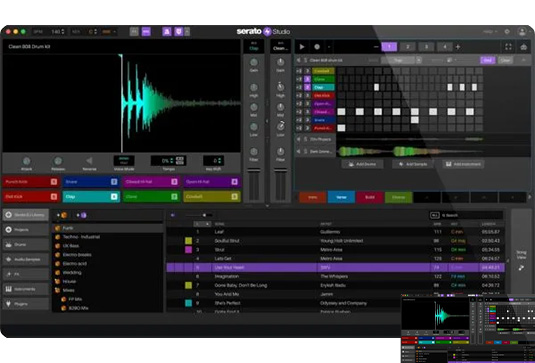Toggle the purple Grid button
The width and height of the screenshot is (535, 363).
pos(488,60)
